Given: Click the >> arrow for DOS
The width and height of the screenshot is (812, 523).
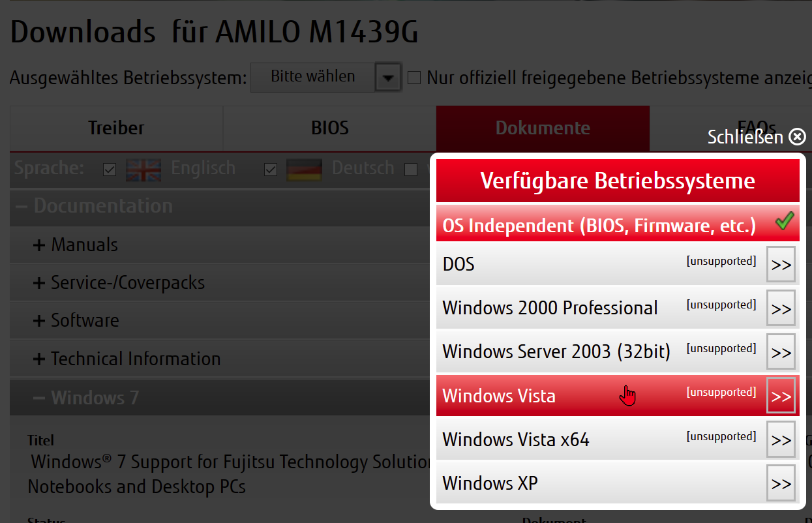Looking at the screenshot, I should (x=781, y=264).
